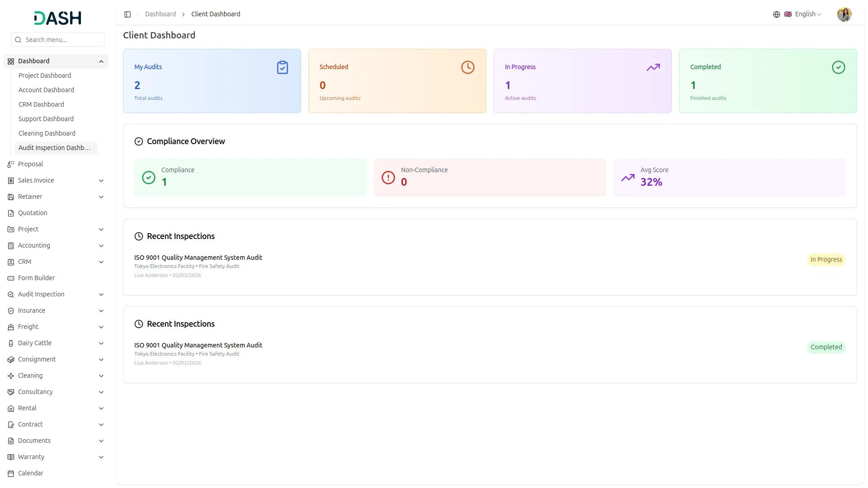Select Cleaning Dashboard in sidebar
868x488 pixels.
point(47,133)
